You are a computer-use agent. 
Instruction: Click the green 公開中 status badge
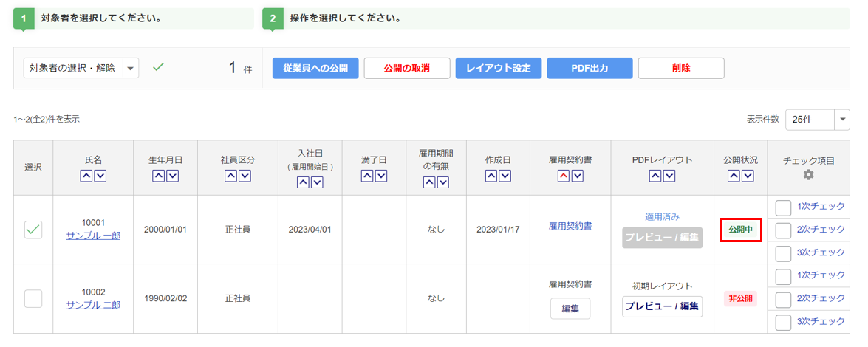click(x=740, y=230)
